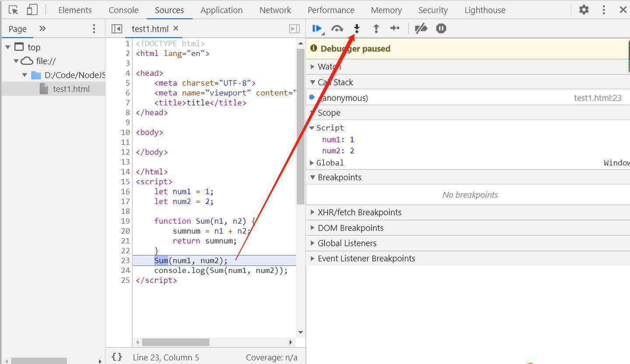Click the Step button
The width and height of the screenshot is (630, 364).
(395, 28)
